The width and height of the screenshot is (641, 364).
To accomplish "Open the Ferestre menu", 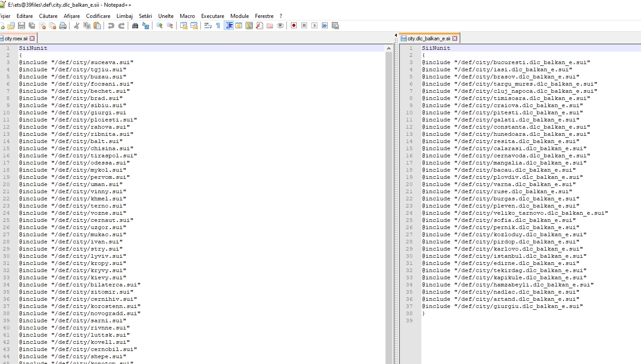I will click(264, 16).
